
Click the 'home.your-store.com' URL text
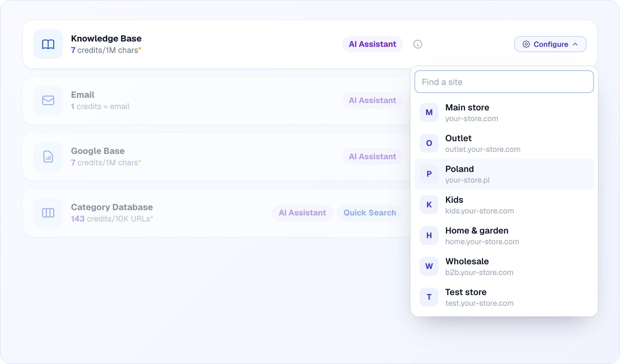tap(482, 242)
